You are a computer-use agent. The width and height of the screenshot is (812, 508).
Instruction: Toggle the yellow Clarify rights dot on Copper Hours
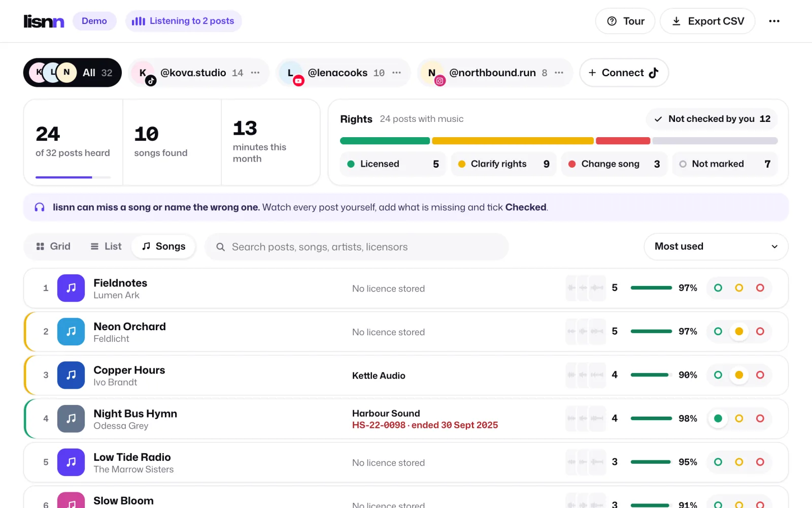[x=739, y=375]
